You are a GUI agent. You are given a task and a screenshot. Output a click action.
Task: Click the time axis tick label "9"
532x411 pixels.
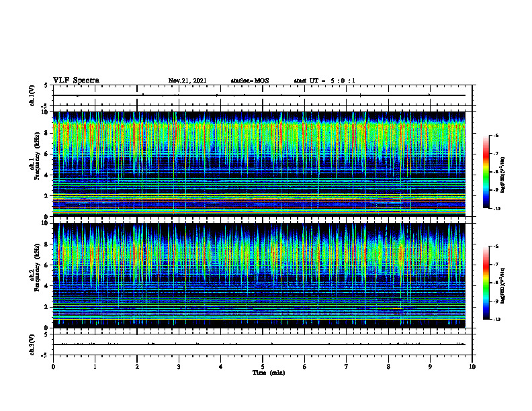430,367
